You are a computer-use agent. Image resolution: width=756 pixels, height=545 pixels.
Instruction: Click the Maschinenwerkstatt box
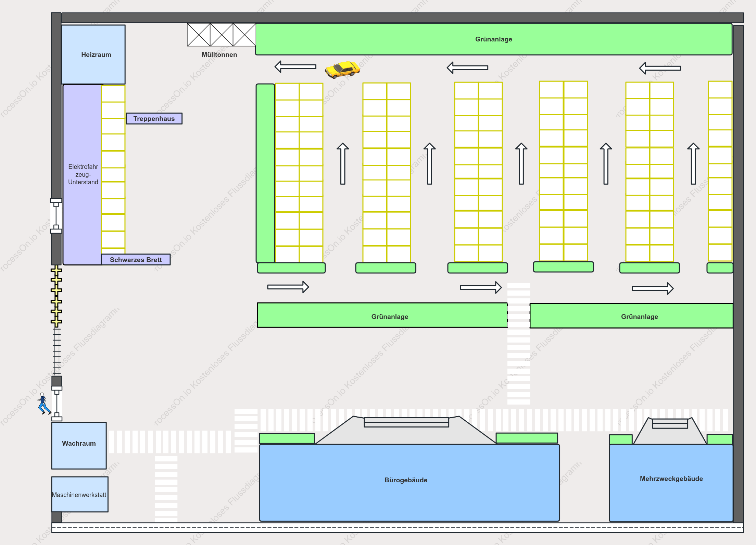click(80, 494)
